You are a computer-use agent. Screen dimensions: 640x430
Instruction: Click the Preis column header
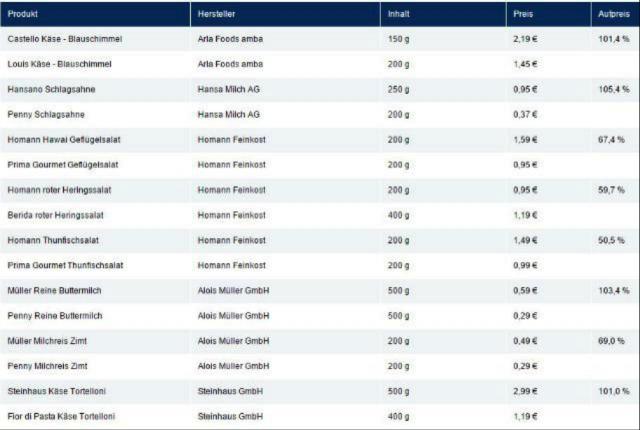tap(549, 14)
